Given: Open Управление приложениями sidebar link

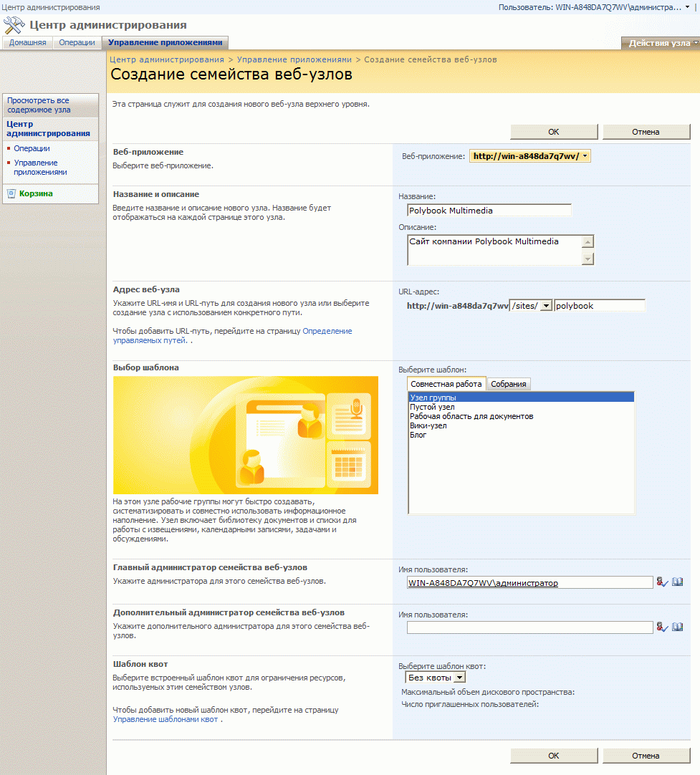Looking at the screenshot, I should point(40,168).
